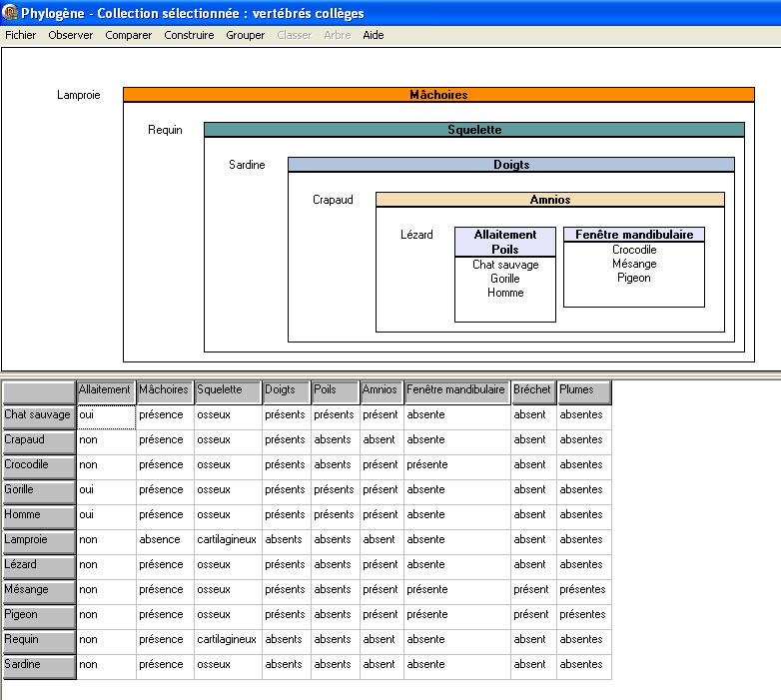The height and width of the screenshot is (700, 781).
Task: Select the Crocodile row header
Action: point(38,465)
